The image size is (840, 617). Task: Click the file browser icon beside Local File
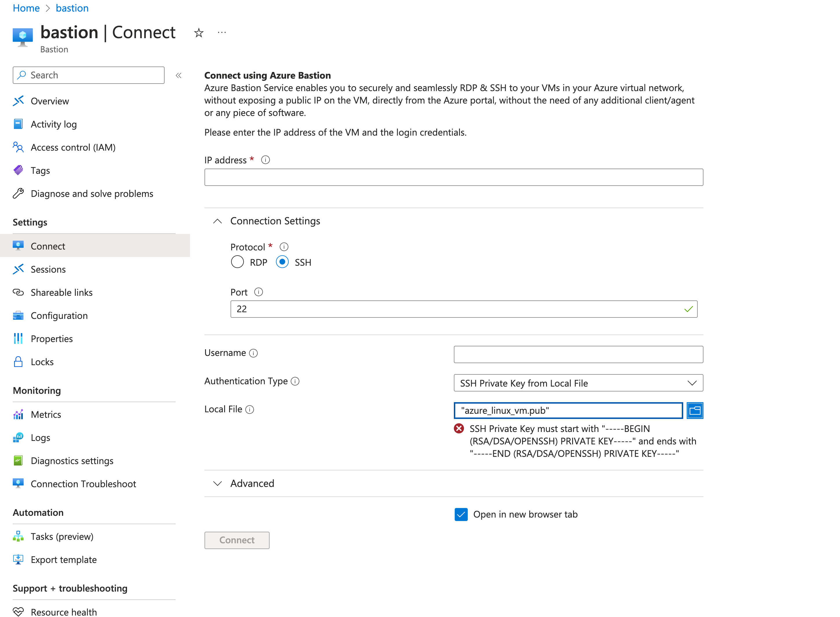point(695,411)
